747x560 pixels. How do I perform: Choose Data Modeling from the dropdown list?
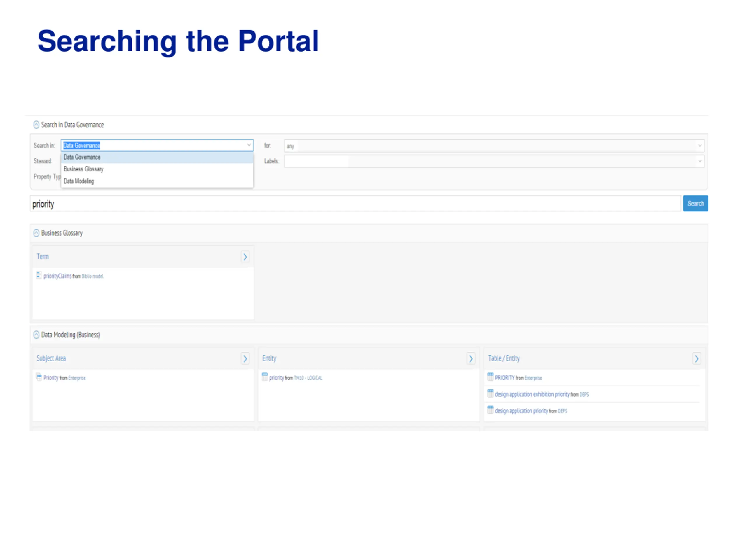pos(157,181)
